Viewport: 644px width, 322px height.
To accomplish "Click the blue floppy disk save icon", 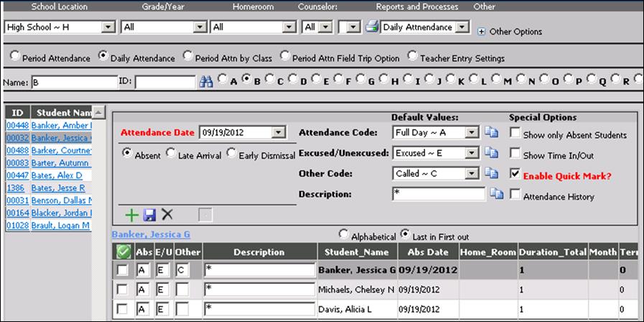I will click(149, 214).
